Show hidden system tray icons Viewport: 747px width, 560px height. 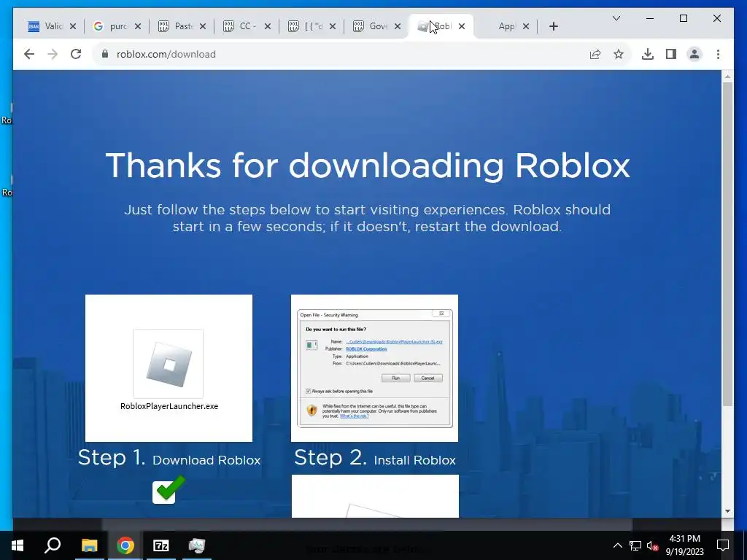click(x=617, y=545)
